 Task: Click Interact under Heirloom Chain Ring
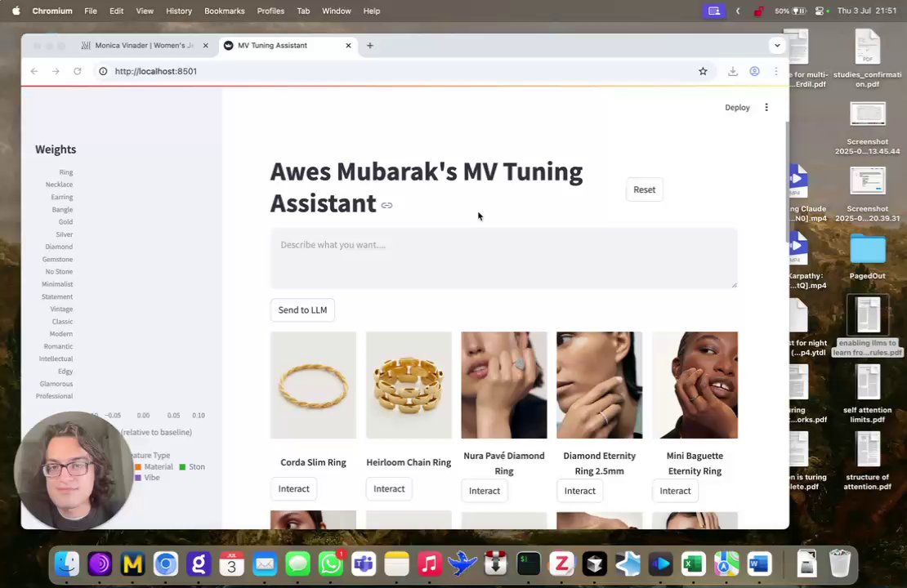point(389,488)
